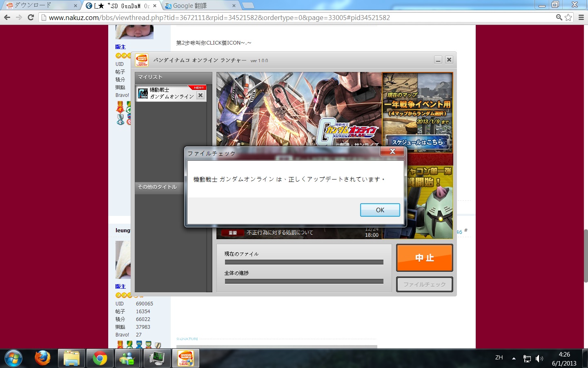Click the zoom magnifier icon in address bar
The height and width of the screenshot is (368, 588).
pyautogui.click(x=559, y=17)
